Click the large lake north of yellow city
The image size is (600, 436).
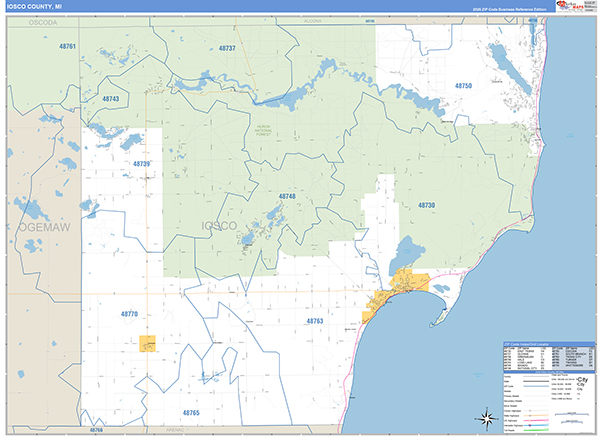(x=408, y=250)
